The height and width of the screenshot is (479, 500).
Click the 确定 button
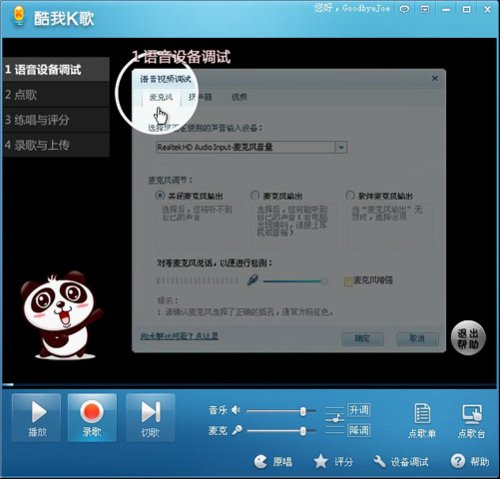363,339
